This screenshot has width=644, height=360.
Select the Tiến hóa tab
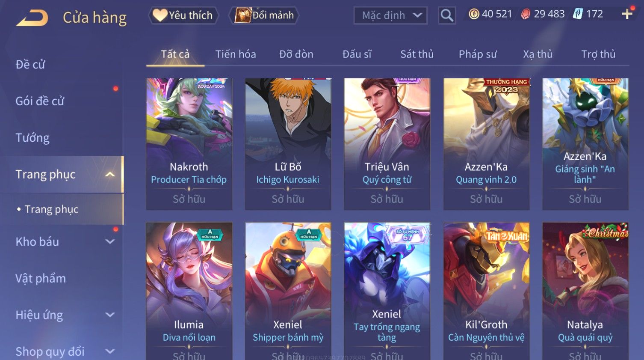click(x=236, y=54)
